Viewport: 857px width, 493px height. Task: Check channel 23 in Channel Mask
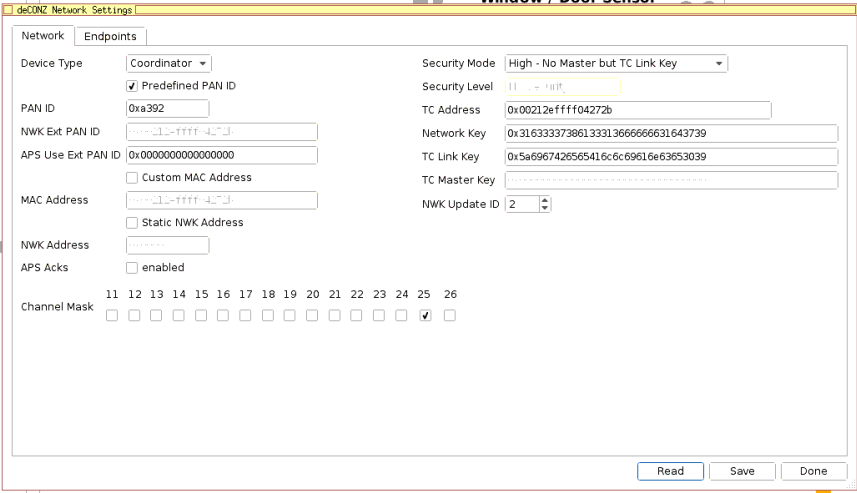pos(379,315)
